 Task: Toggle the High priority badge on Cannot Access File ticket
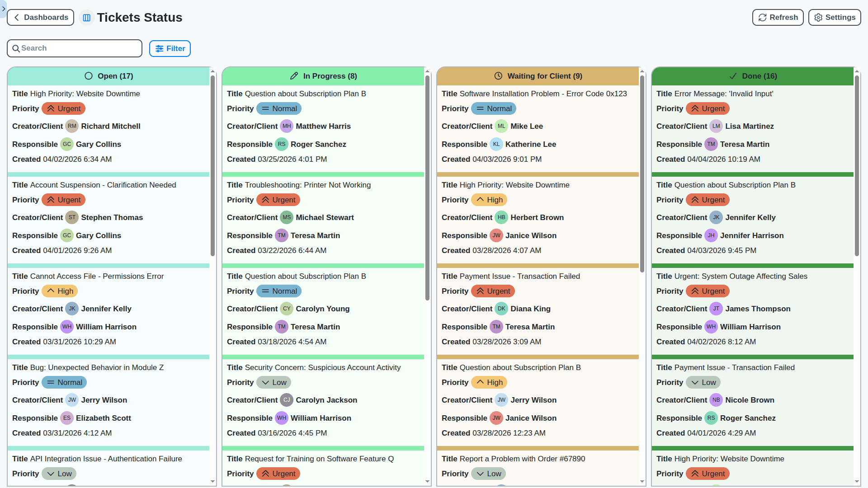59,291
